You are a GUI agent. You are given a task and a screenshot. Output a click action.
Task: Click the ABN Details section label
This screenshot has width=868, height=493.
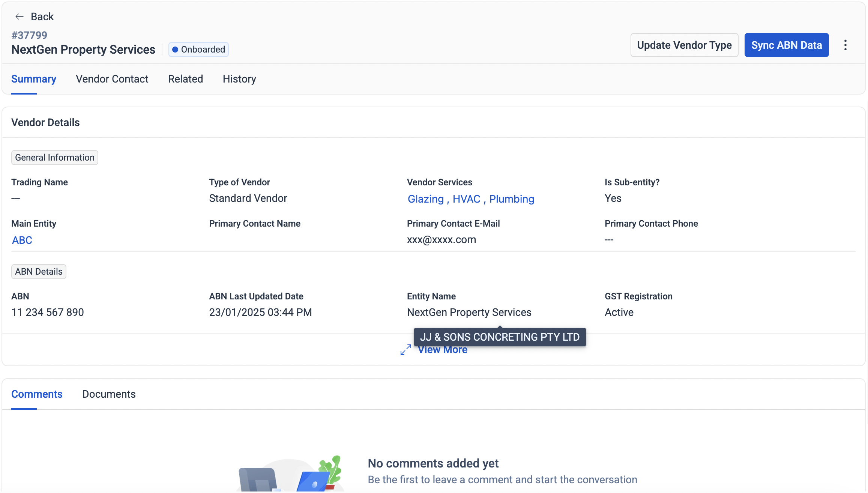point(39,272)
